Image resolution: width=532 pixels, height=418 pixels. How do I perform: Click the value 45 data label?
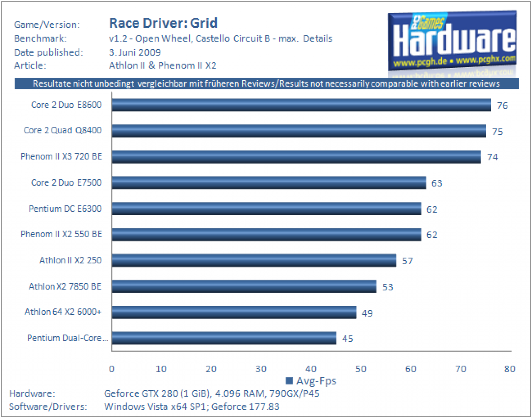pos(347,339)
